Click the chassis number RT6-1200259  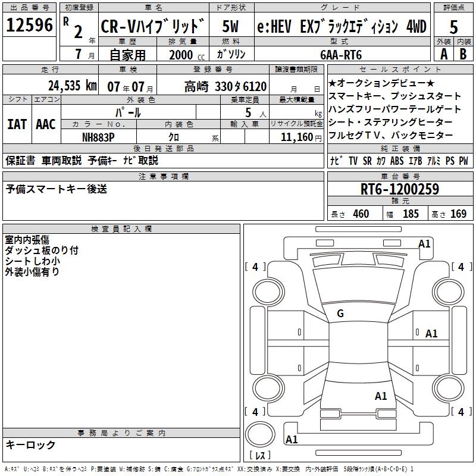coord(399,189)
